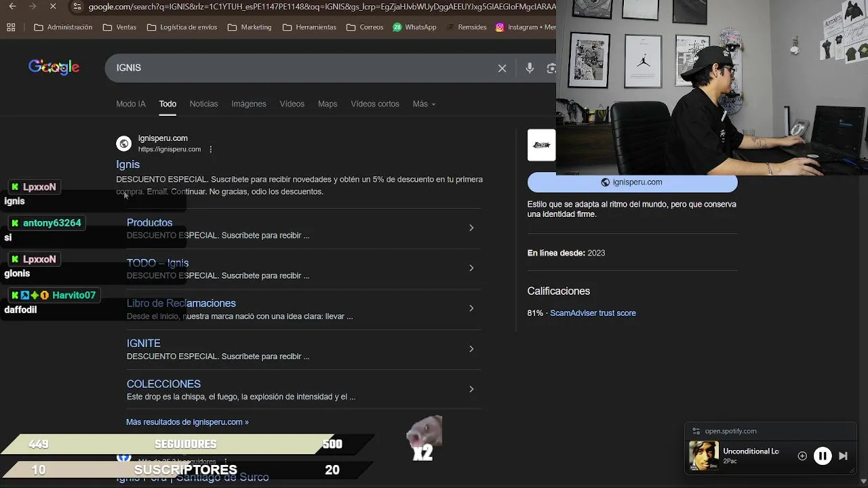This screenshot has width=868, height=488.
Task: Click the Ignis logo thumbnail in knowledge panel
Action: coord(541,145)
